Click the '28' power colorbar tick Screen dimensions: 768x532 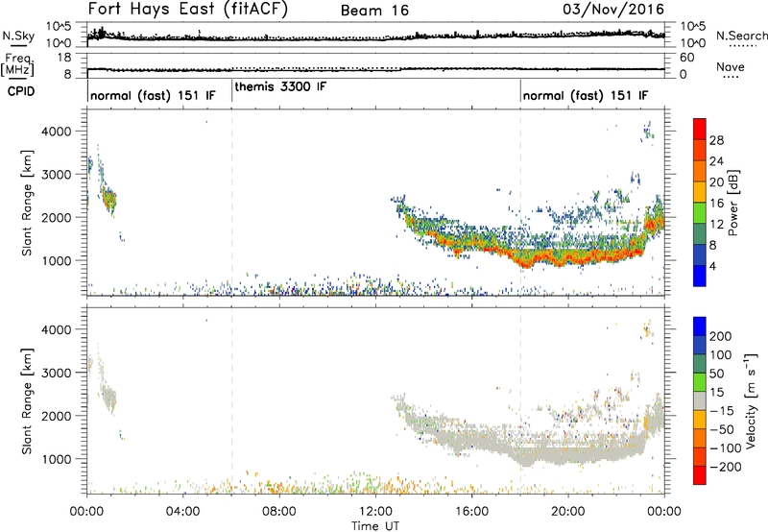point(716,140)
